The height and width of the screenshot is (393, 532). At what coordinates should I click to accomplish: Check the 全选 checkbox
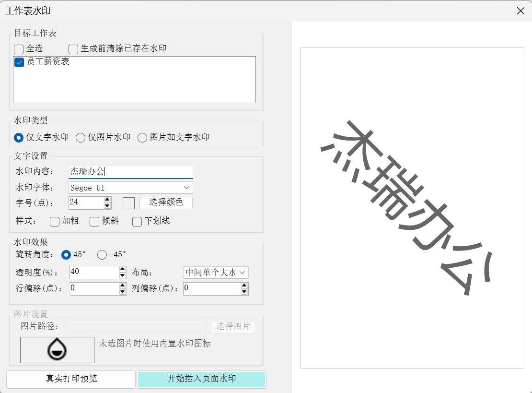[19, 49]
